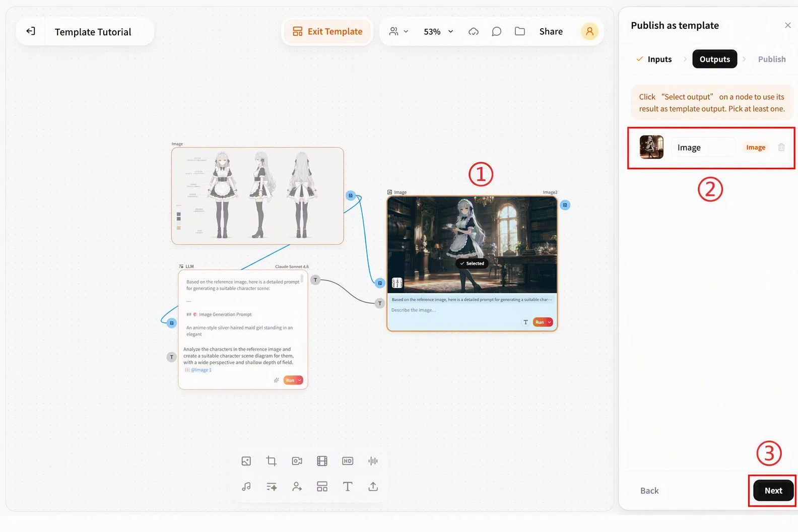This screenshot has width=798, height=532.
Task: Click the linked prompt chip in Image node
Action: pyautogui.click(x=472, y=299)
